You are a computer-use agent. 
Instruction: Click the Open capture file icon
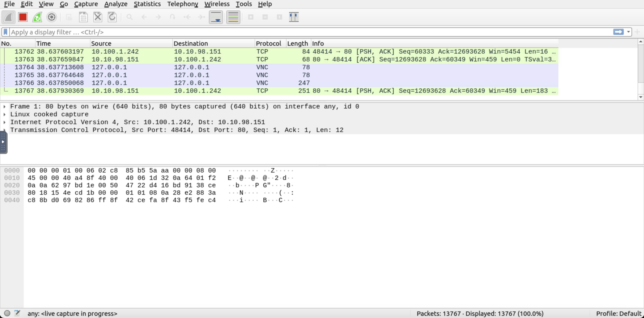point(69,17)
